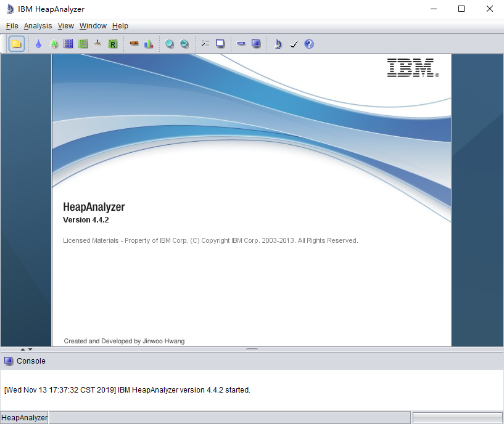Click the microscope toolbar icon
504x424 pixels.
(278, 44)
